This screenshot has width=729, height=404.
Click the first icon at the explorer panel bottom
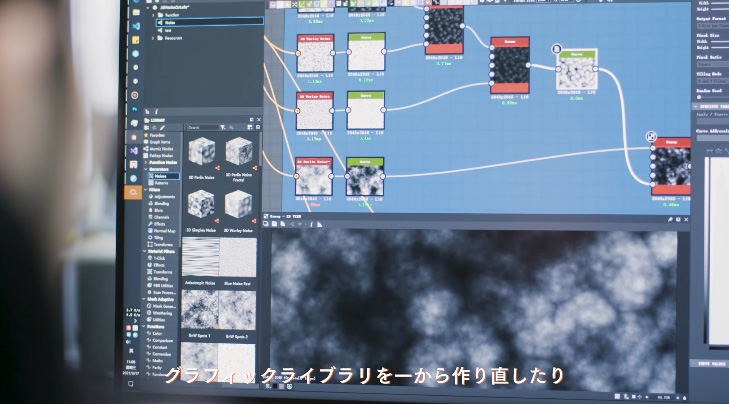147,112
